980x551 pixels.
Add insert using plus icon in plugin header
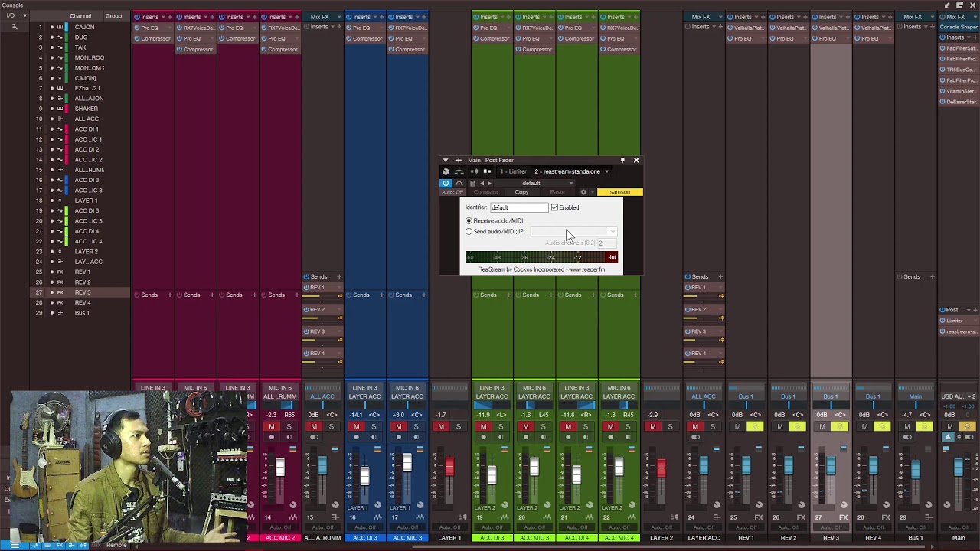[x=459, y=161]
